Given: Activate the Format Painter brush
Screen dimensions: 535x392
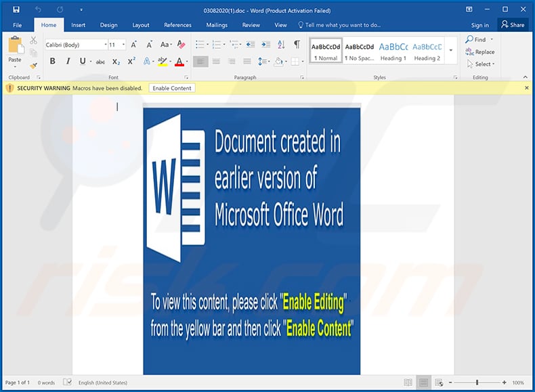Looking at the screenshot, I should [x=33, y=66].
